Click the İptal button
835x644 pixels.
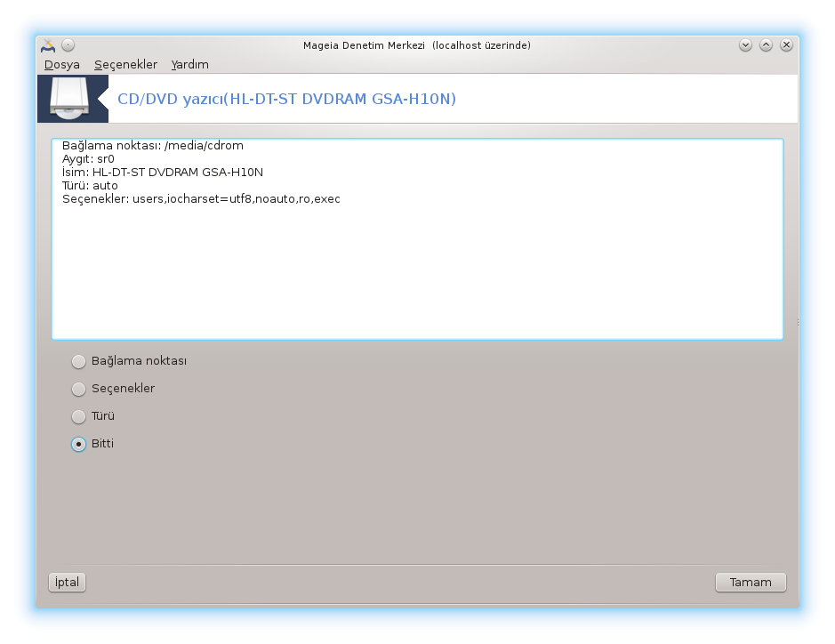pos(67,583)
